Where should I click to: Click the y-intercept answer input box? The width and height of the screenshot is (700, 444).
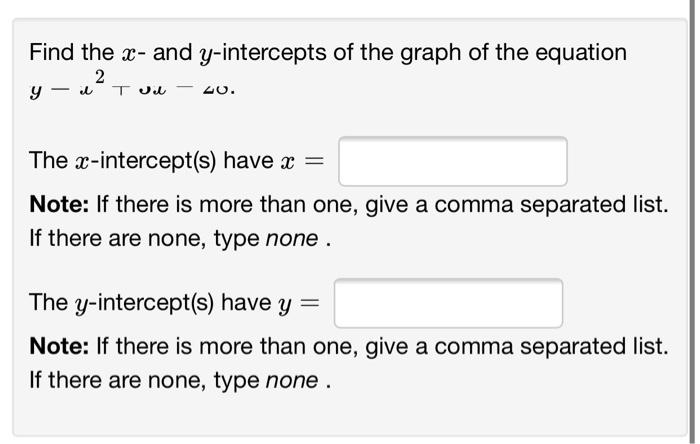pos(448,303)
